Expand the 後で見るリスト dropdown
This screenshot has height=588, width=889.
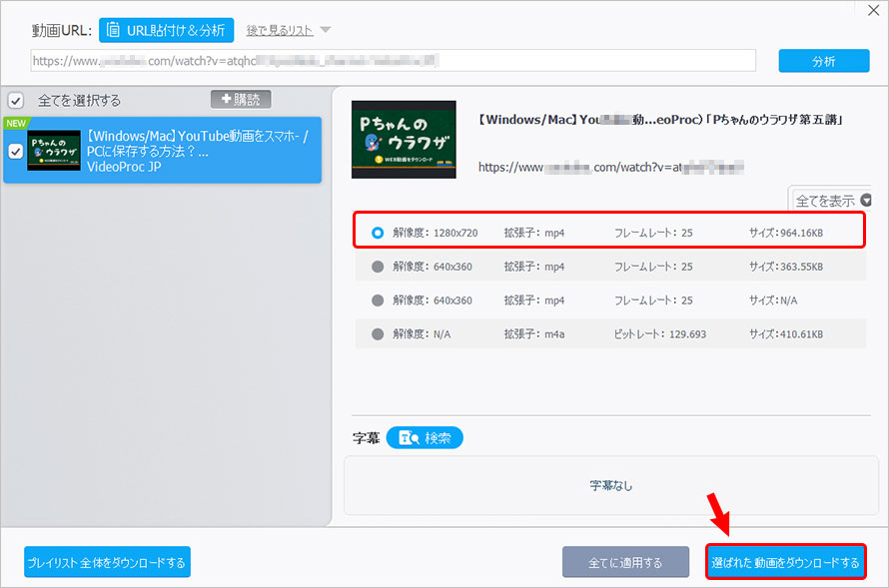(290, 30)
